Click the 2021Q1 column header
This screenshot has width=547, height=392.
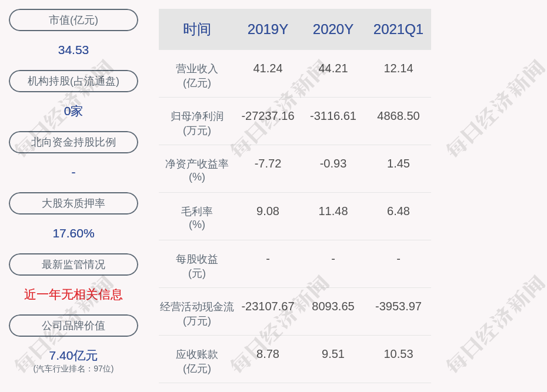tap(398, 29)
